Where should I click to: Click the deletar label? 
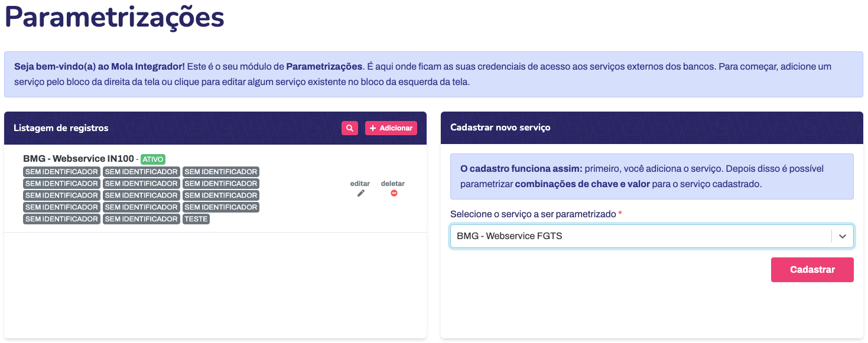pyautogui.click(x=393, y=184)
